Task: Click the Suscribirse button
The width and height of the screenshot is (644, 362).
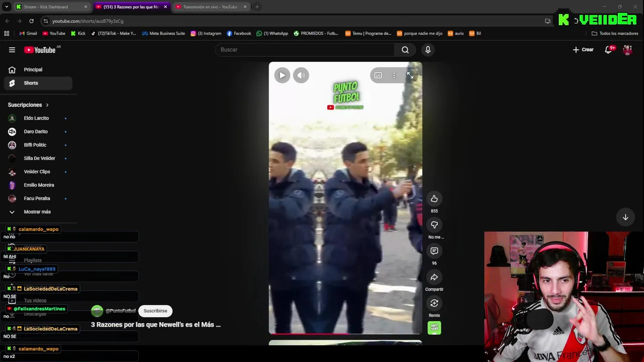Action: pyautogui.click(x=155, y=311)
